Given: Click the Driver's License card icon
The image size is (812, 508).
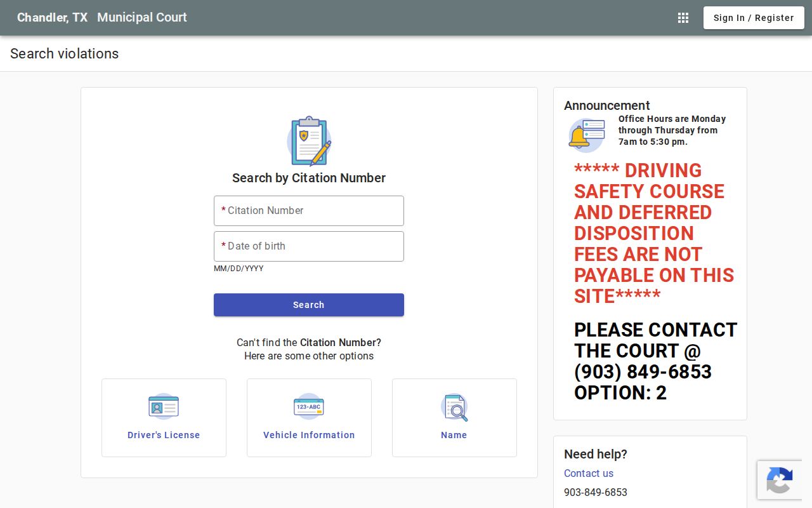Looking at the screenshot, I should click(164, 406).
